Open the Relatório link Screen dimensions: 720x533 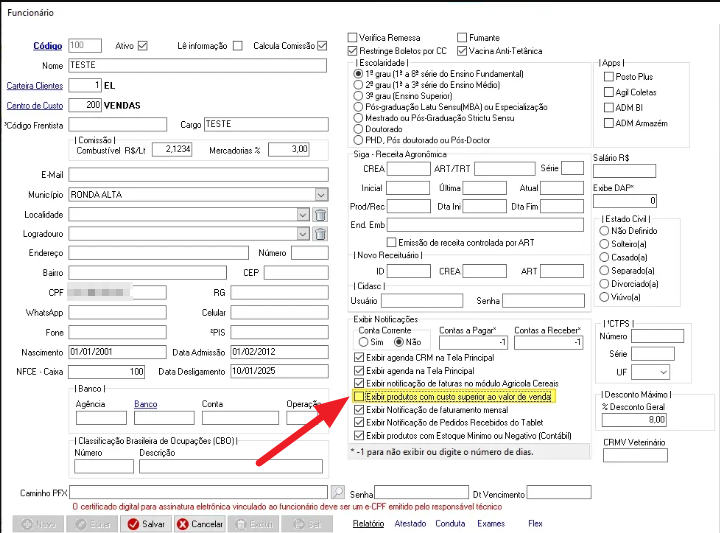click(x=368, y=523)
